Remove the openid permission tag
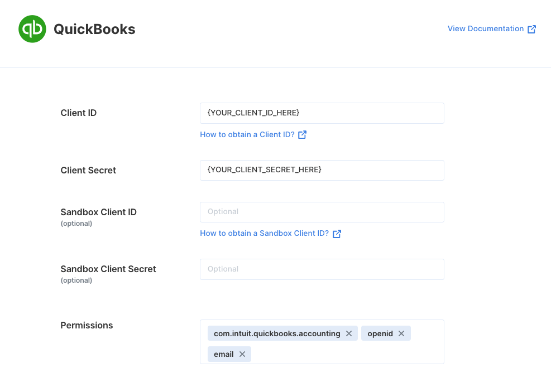This screenshot has width=551, height=392. pyautogui.click(x=401, y=333)
